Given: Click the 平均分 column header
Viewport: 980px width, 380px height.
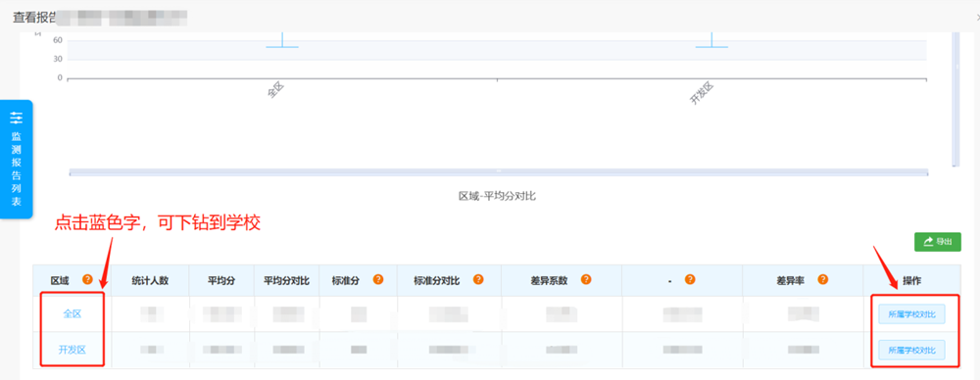Looking at the screenshot, I should (x=221, y=280).
